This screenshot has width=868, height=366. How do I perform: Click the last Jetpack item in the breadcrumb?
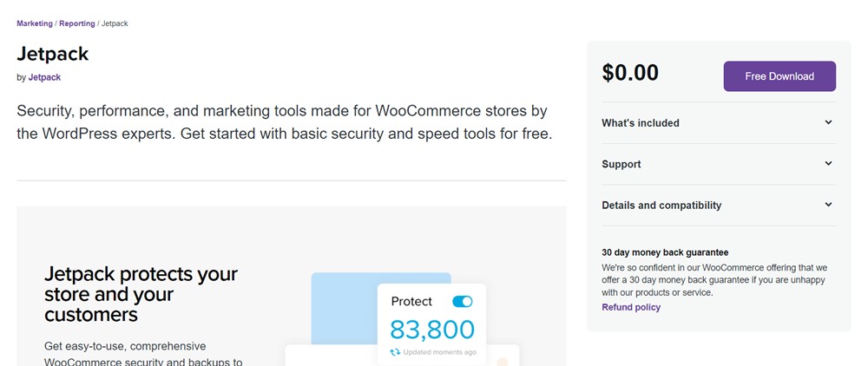coord(115,23)
